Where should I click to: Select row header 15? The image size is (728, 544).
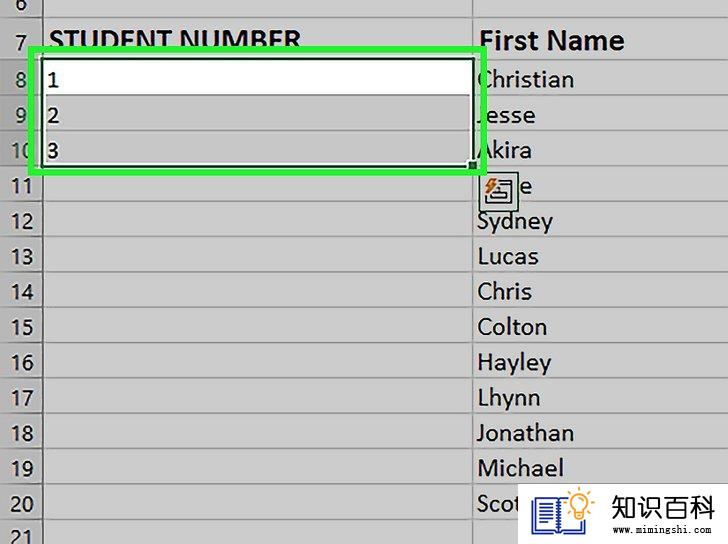pyautogui.click(x=21, y=325)
